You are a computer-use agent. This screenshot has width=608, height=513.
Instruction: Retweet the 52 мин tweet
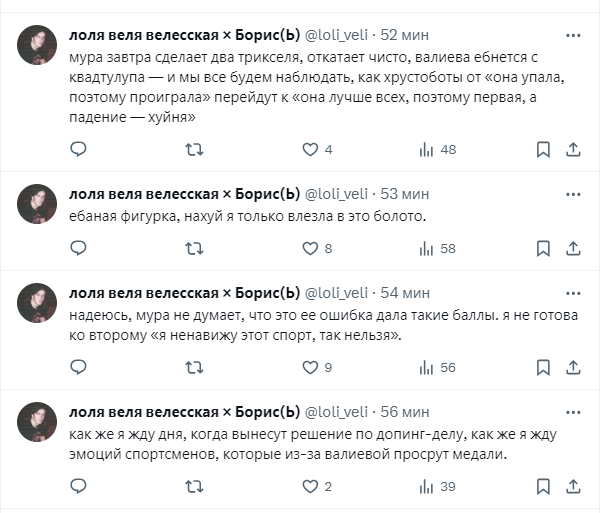(196, 149)
